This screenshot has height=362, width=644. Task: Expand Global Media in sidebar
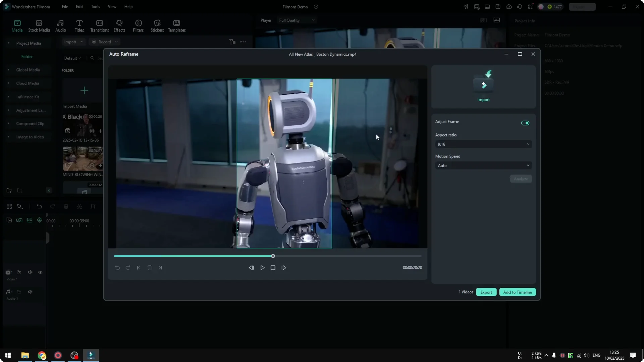click(x=9, y=70)
